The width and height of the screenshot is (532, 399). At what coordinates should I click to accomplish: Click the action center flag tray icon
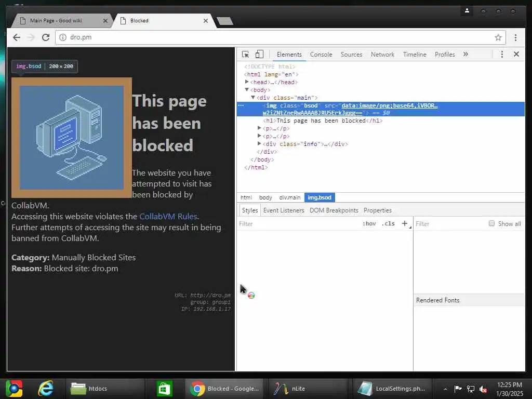tap(458, 389)
